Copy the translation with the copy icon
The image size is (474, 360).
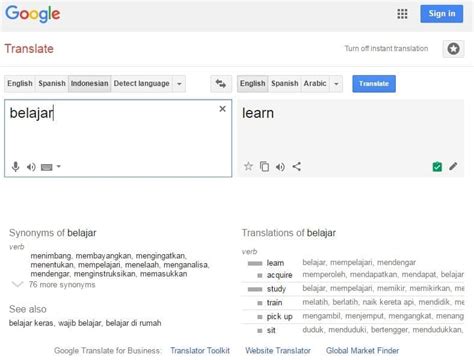point(264,166)
